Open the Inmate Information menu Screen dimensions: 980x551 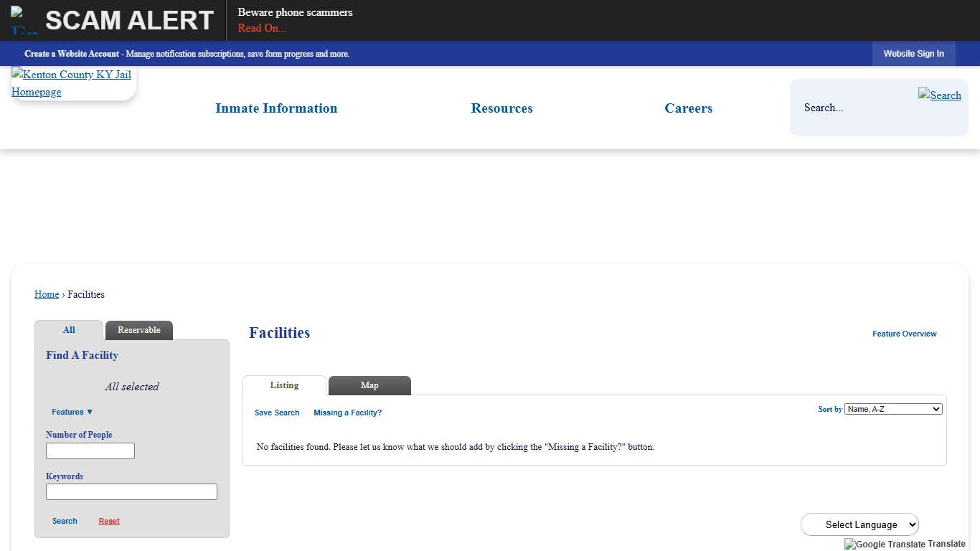(275, 108)
